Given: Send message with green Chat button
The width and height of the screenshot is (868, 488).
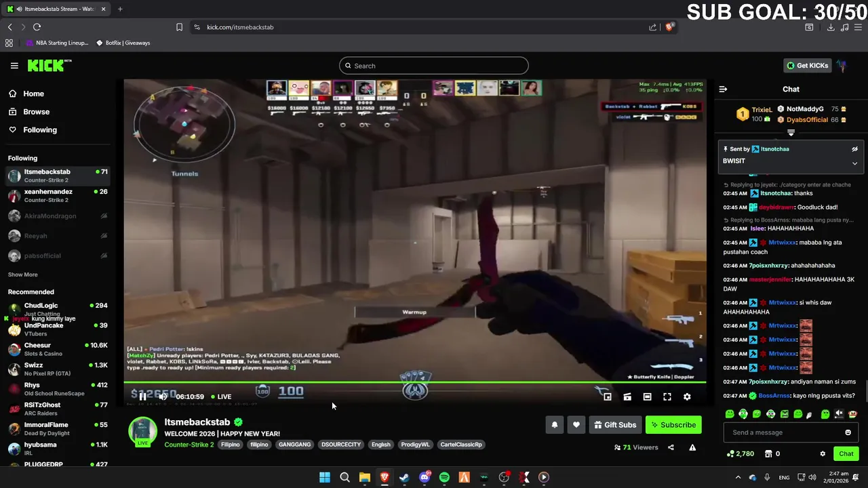Looking at the screenshot, I should (x=846, y=454).
